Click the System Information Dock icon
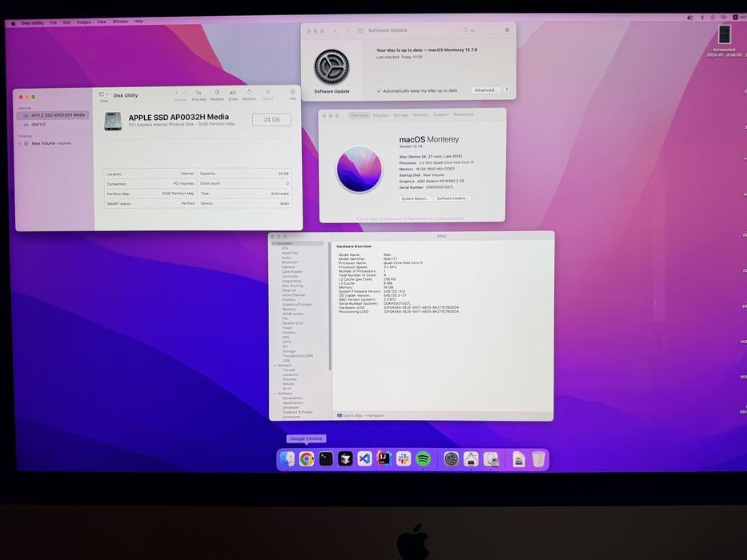 coord(471,459)
